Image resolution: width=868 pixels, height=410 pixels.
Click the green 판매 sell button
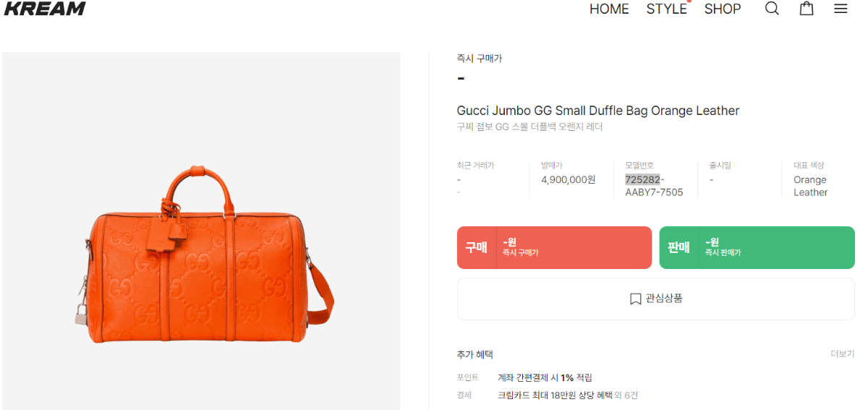(757, 247)
